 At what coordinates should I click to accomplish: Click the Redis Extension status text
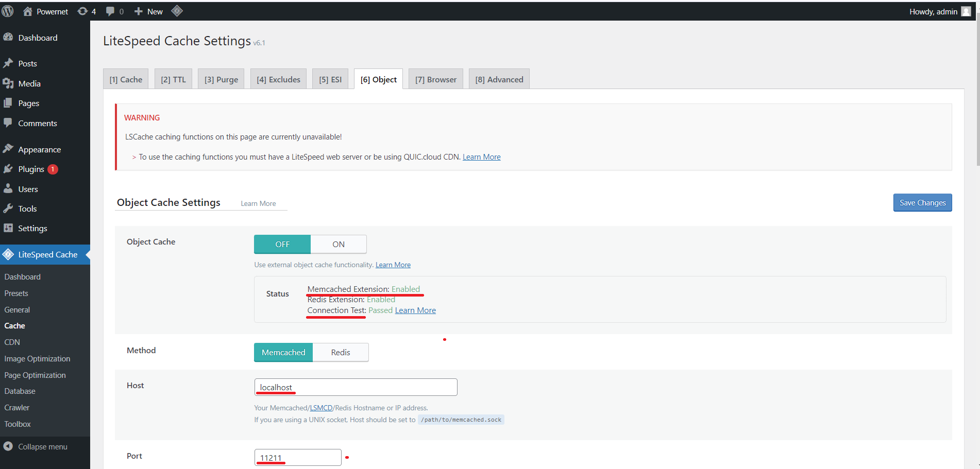point(351,300)
